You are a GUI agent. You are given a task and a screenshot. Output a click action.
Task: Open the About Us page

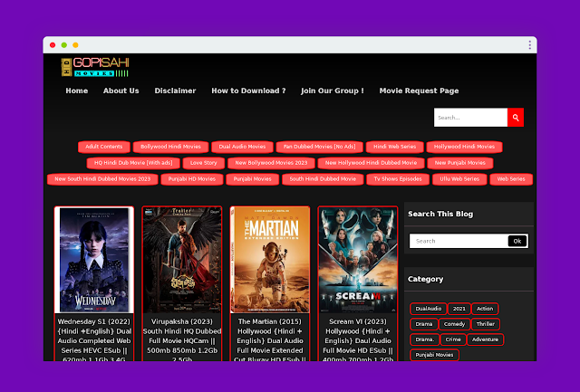coord(121,91)
